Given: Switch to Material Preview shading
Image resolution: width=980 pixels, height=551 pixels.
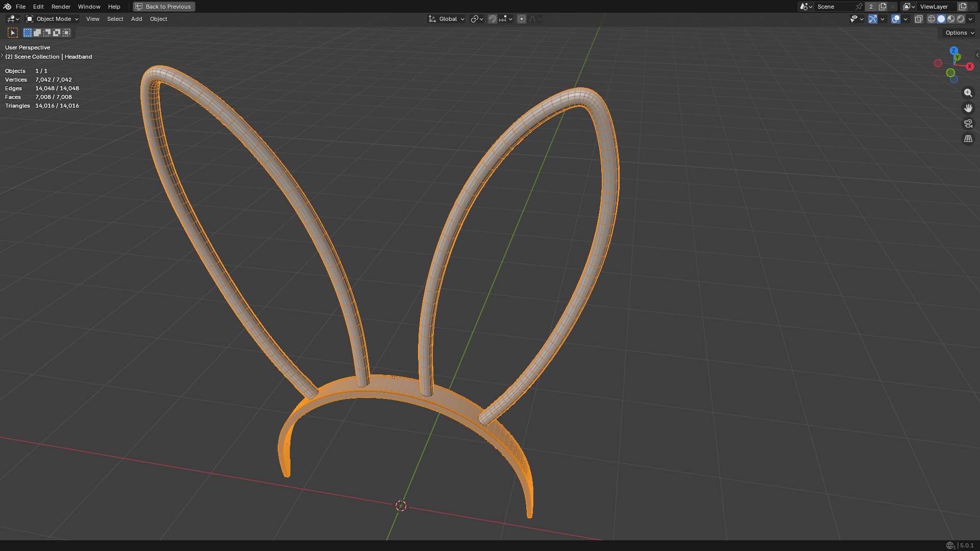Looking at the screenshot, I should (x=951, y=19).
